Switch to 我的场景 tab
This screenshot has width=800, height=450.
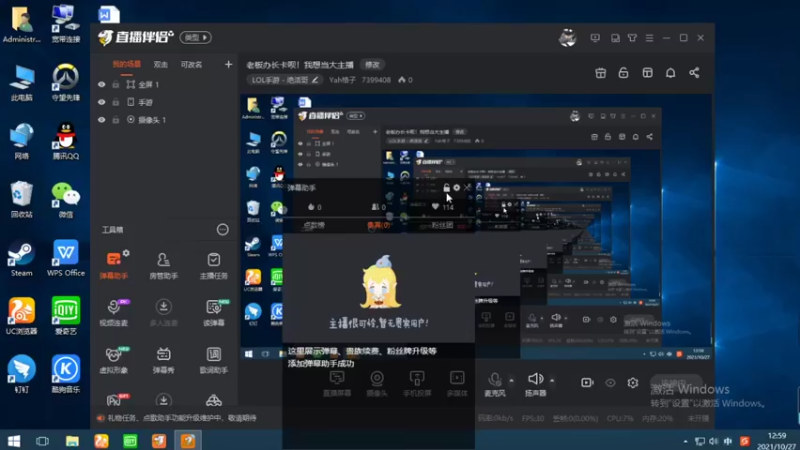click(x=127, y=65)
